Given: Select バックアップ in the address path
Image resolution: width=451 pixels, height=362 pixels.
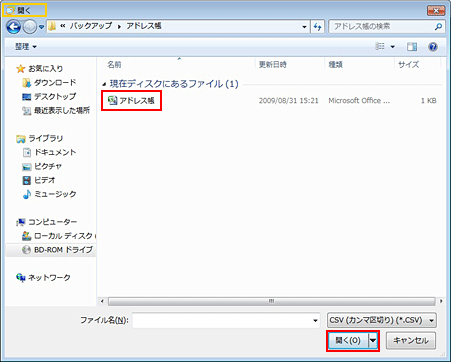Looking at the screenshot, I should (x=90, y=26).
